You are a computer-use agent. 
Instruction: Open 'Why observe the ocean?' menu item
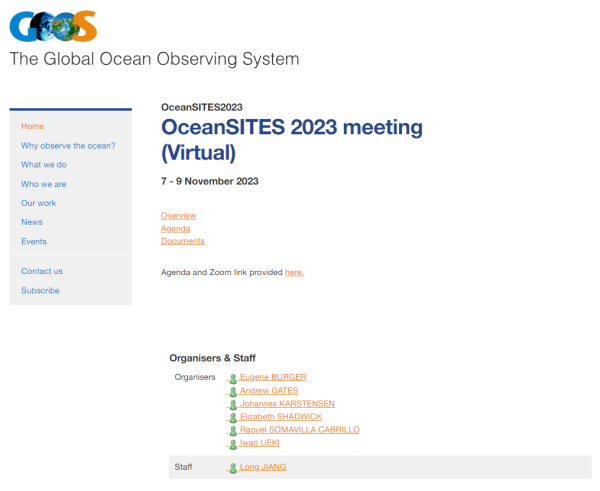point(68,146)
